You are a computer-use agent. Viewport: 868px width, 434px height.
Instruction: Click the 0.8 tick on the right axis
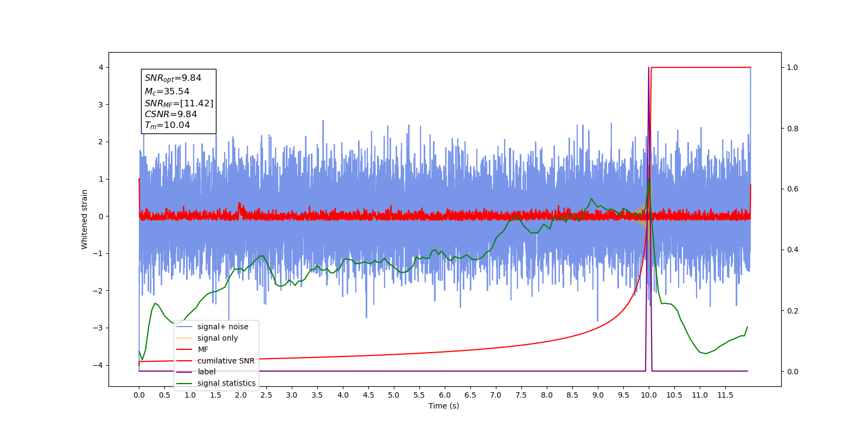coord(793,129)
